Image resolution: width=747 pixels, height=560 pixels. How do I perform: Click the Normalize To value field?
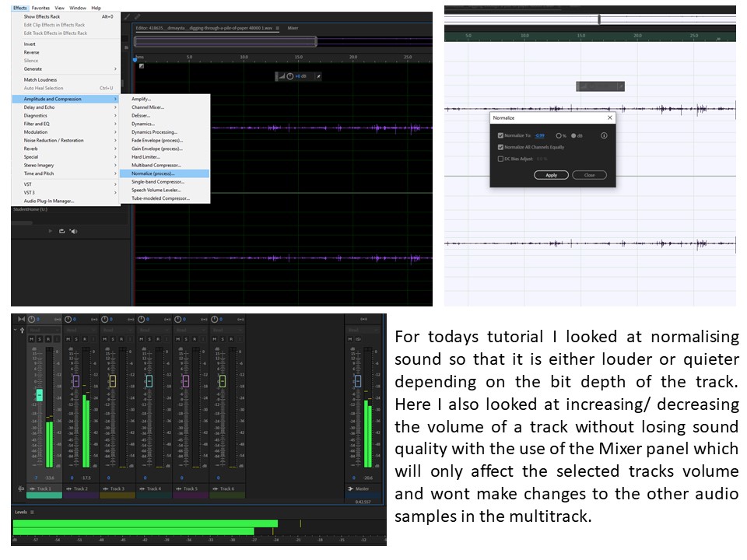click(540, 135)
